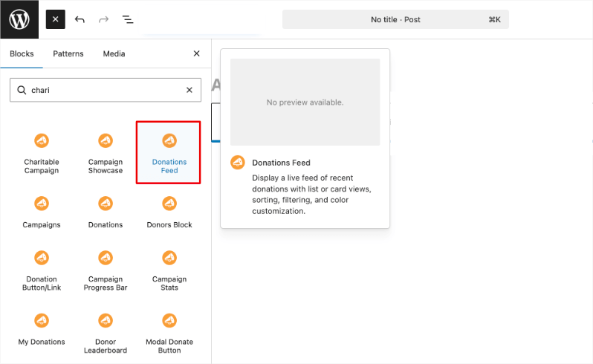Add the Donation Button/Link block
This screenshot has width=593, height=364.
point(42,270)
